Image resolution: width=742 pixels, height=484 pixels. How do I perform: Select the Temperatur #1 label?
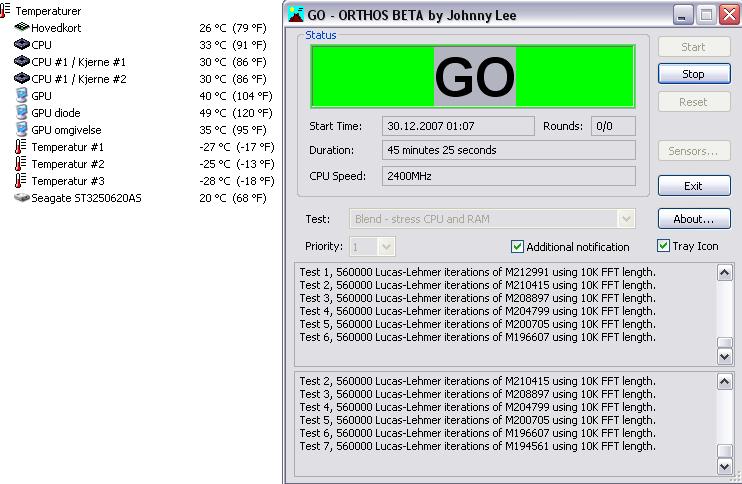click(68, 147)
